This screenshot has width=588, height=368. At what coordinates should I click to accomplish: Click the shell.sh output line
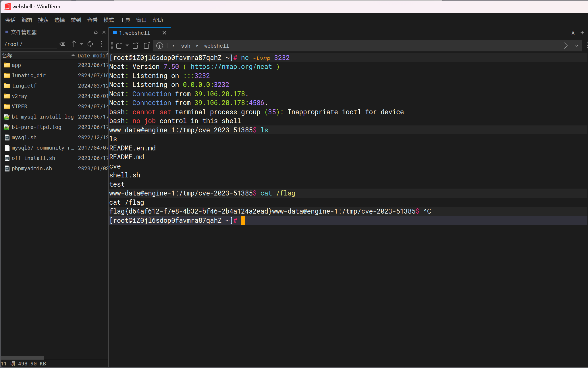(125, 175)
